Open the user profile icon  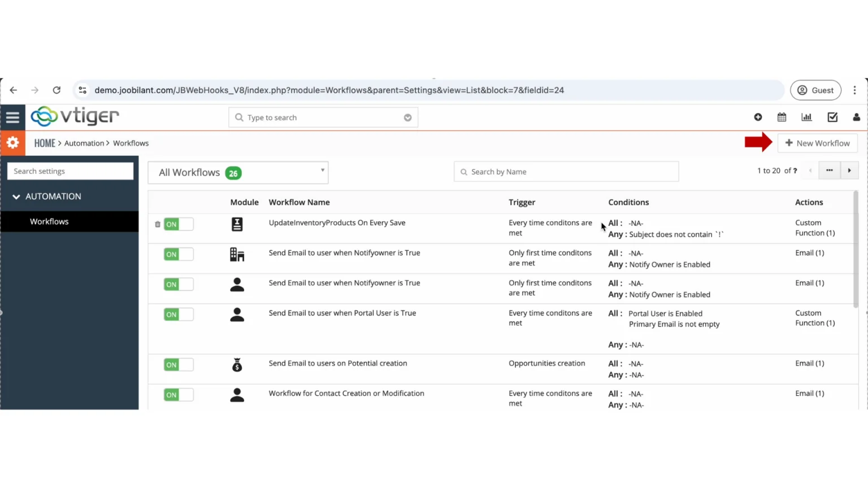tap(856, 117)
